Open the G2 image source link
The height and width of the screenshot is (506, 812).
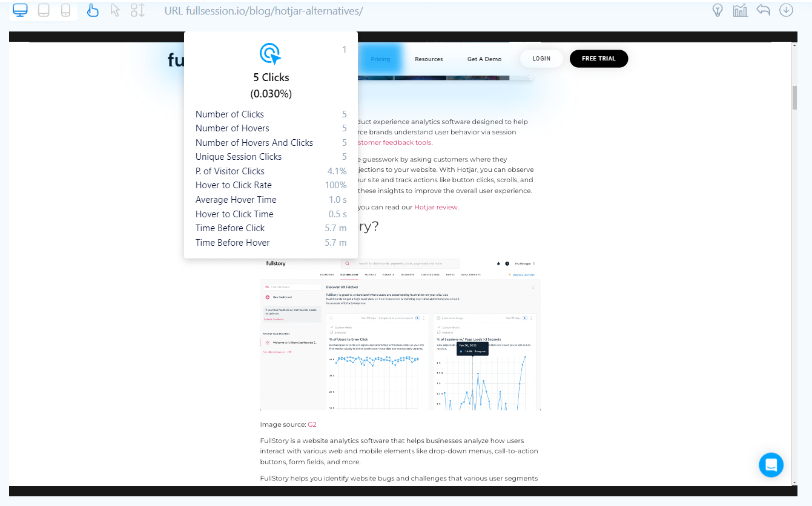tap(312, 424)
